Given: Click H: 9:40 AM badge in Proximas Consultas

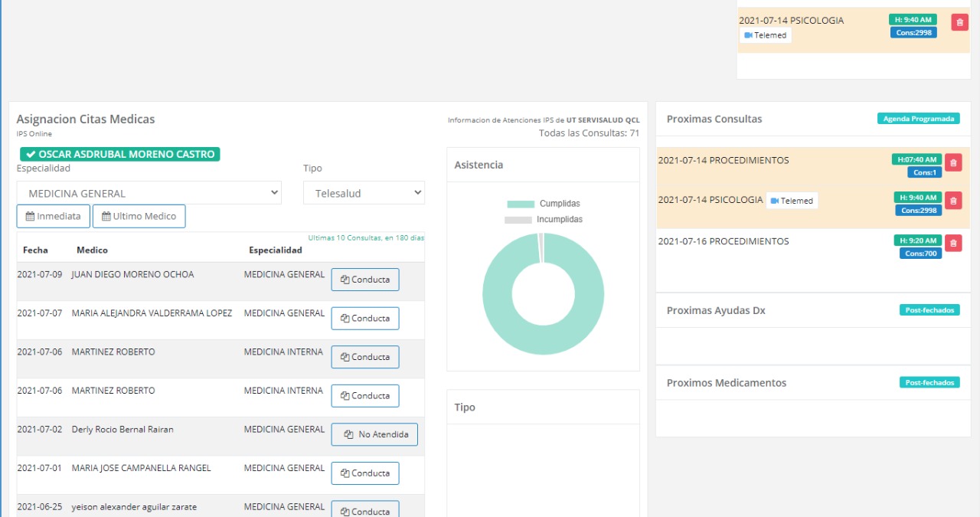Looking at the screenshot, I should [917, 198].
